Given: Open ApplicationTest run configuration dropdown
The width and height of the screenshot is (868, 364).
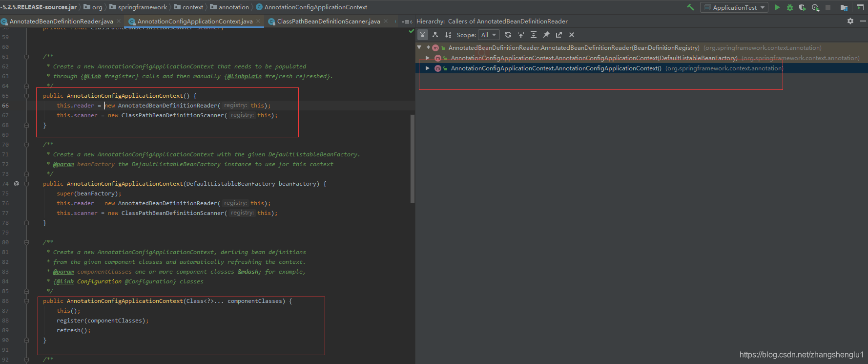Looking at the screenshot, I should (x=734, y=7).
